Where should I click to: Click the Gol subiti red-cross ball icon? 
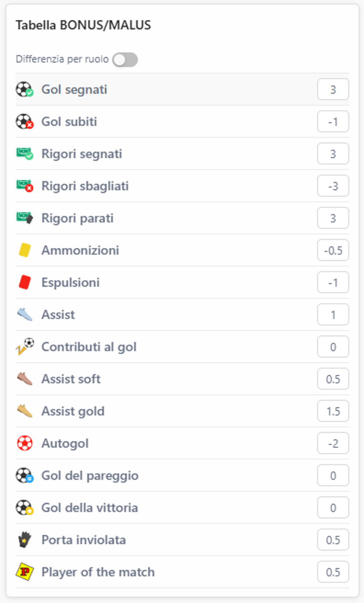(x=24, y=122)
